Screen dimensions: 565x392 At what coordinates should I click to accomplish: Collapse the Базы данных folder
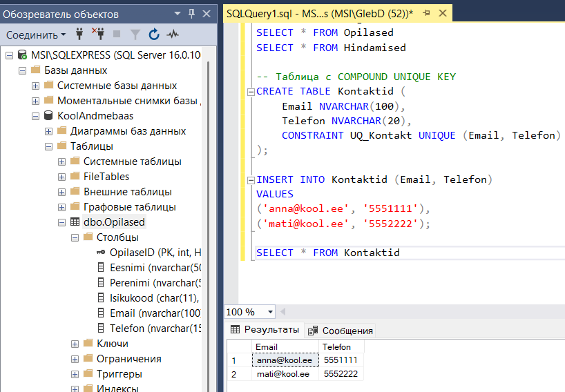22,70
